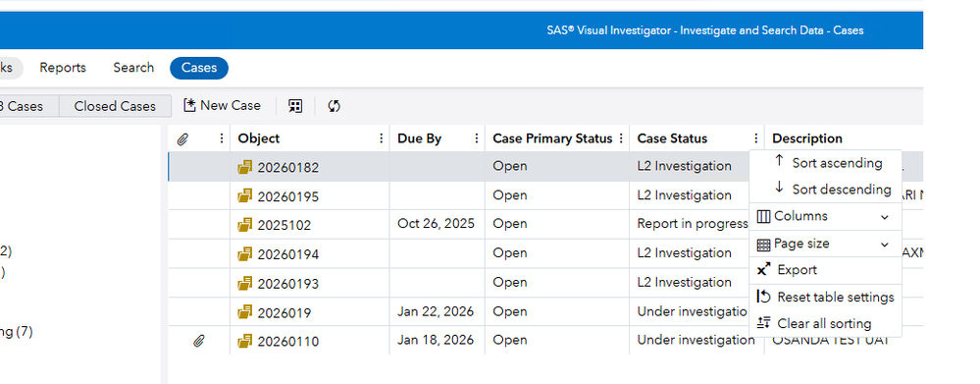The image size is (980, 384).
Task: Click the folder icon for case 20260182
Action: 245,167
